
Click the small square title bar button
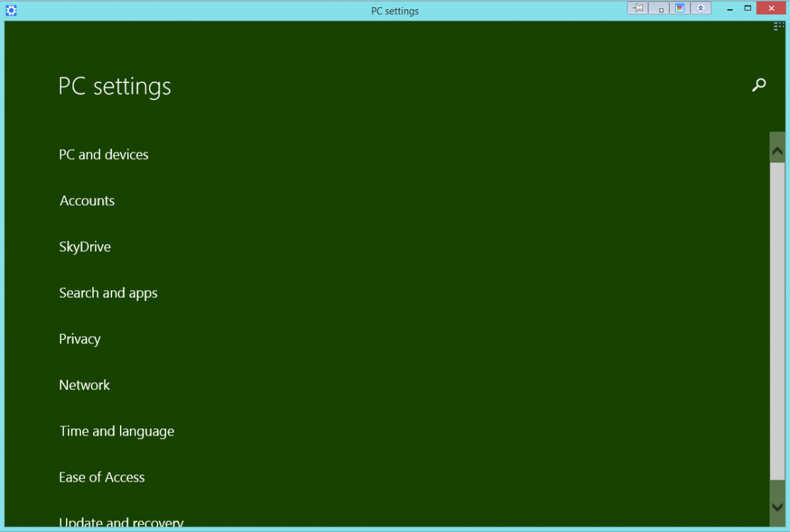point(659,9)
